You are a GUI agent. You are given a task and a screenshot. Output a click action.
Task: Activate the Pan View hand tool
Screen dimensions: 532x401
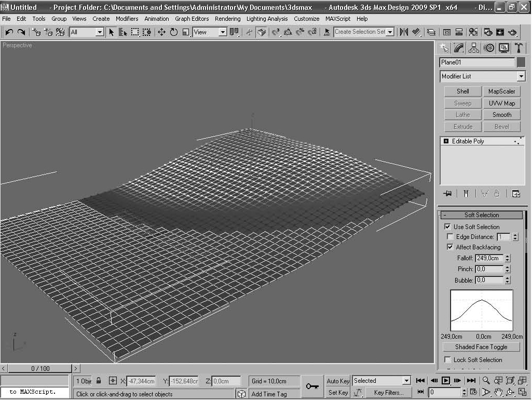coord(498,393)
